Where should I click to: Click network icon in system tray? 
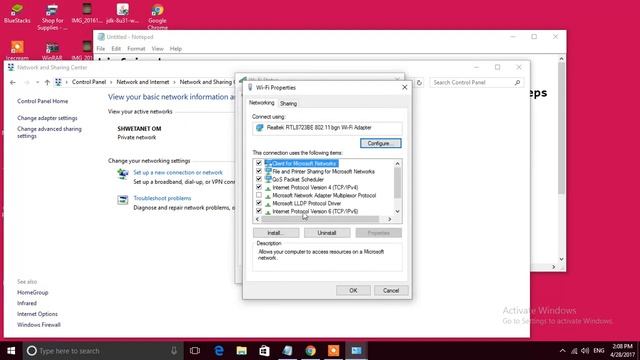(x=574, y=351)
